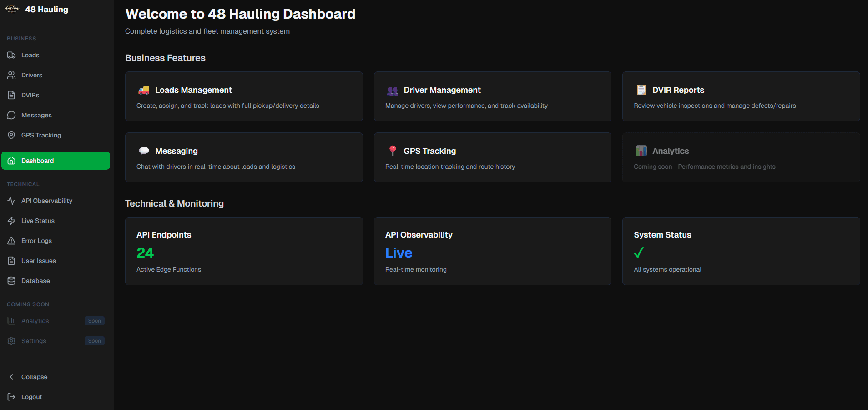Open the Database icon in sidebar

click(11, 280)
